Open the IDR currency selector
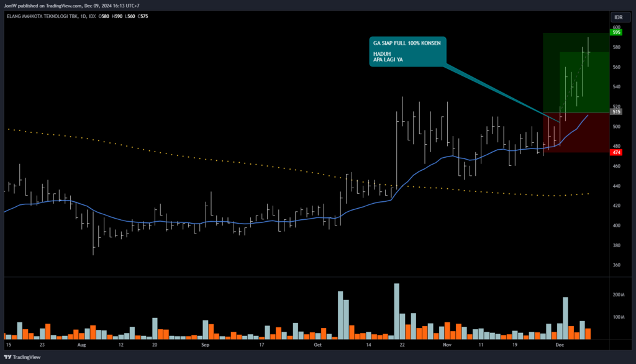The image size is (636, 364). point(617,17)
